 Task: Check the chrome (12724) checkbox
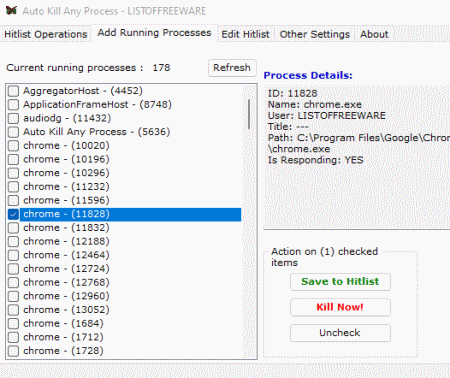point(13,269)
